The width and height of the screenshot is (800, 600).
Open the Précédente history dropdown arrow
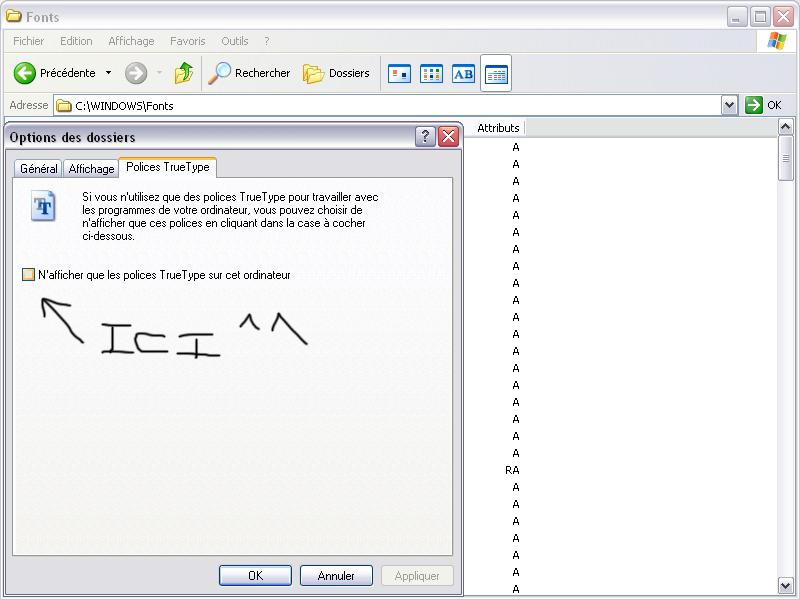(x=108, y=73)
